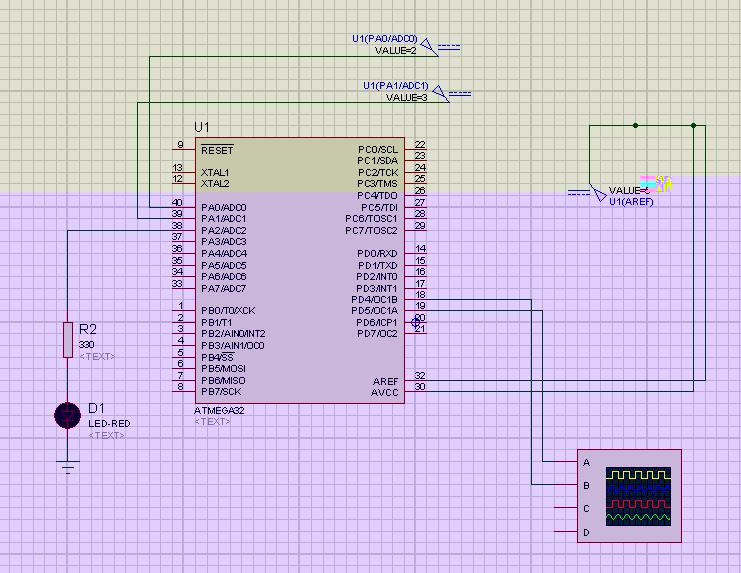Click the PC4/TDO pin label

tap(377, 196)
